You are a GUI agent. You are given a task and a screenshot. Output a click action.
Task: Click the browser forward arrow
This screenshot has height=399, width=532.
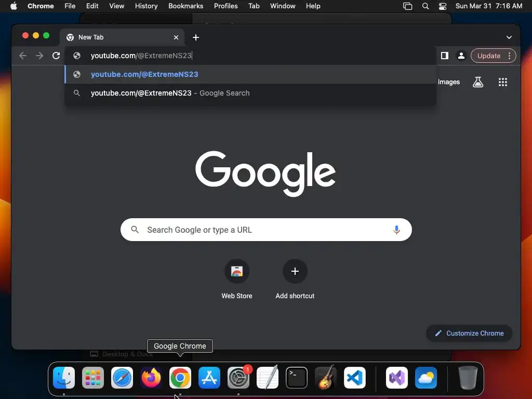click(x=39, y=56)
